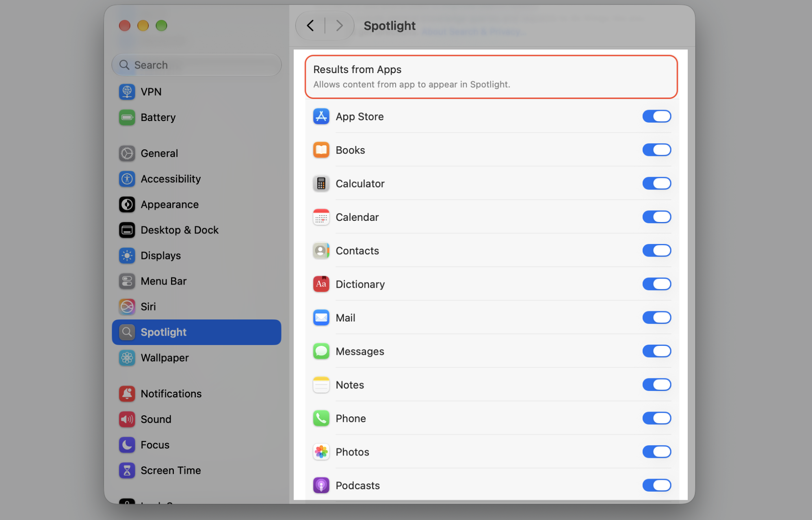Open Accessibility settings
The image size is (812, 520).
[x=196, y=179]
